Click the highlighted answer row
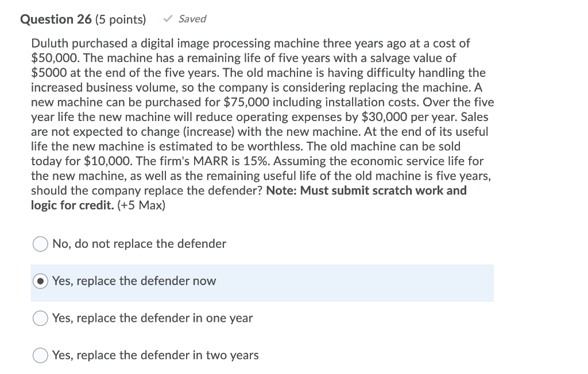Screen dimensions: 588x374 262,282
